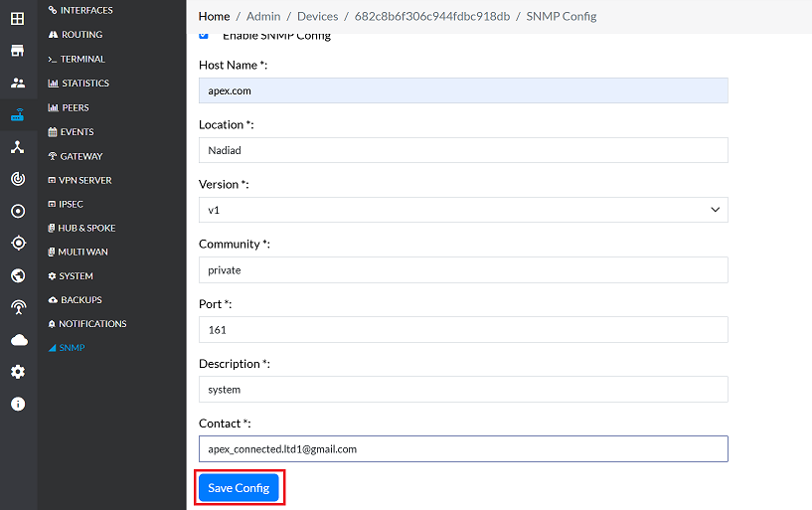Open the store icon in sidebar
This screenshot has height=510, width=812.
pyautogui.click(x=18, y=51)
